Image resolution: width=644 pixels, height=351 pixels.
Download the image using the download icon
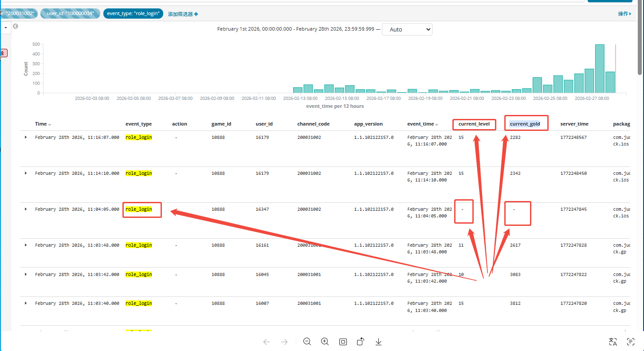click(x=378, y=342)
